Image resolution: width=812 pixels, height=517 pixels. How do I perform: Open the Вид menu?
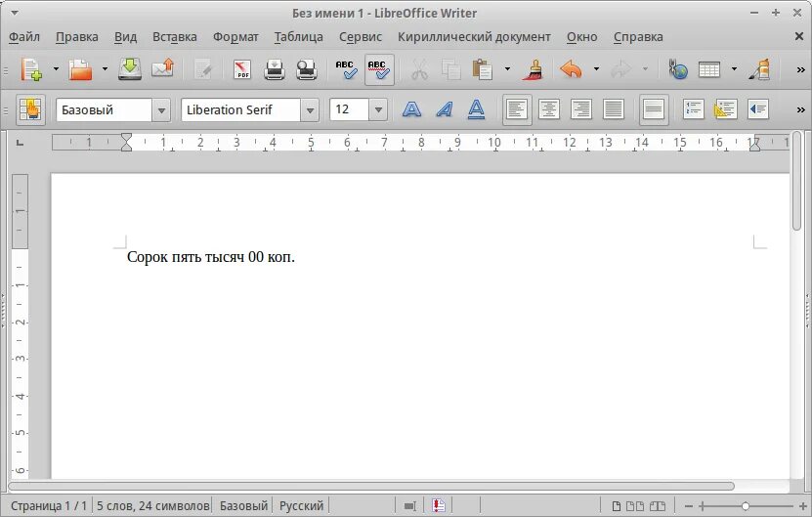[x=125, y=37]
